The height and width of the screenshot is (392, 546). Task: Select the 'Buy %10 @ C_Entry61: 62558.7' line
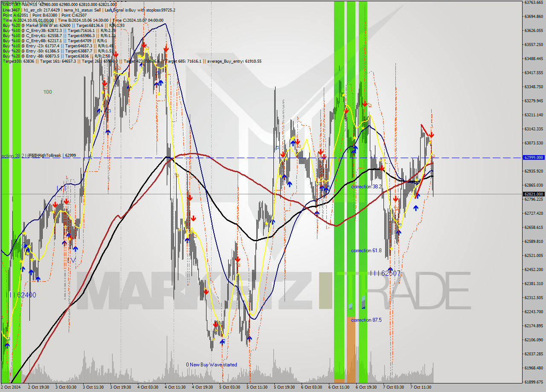click(59, 35)
